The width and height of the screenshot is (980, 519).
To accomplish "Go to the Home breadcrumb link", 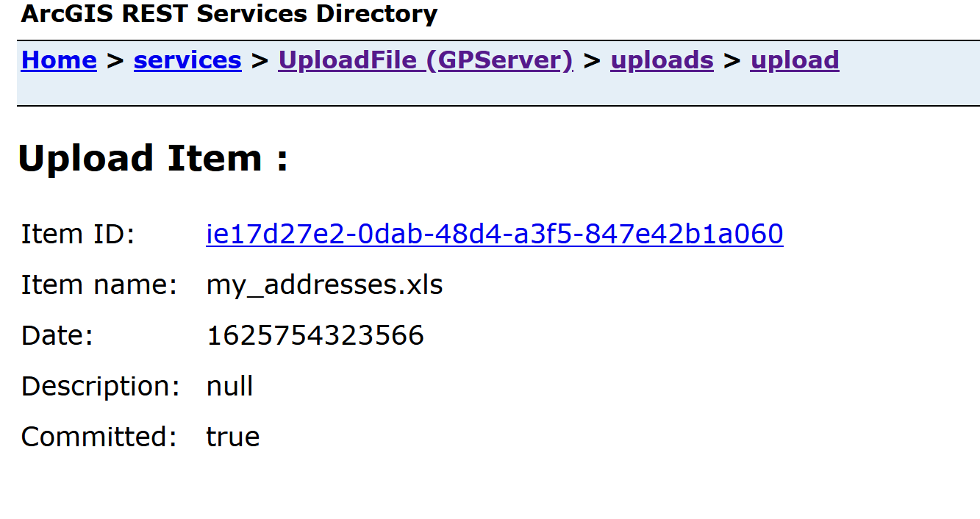I will [x=59, y=60].
